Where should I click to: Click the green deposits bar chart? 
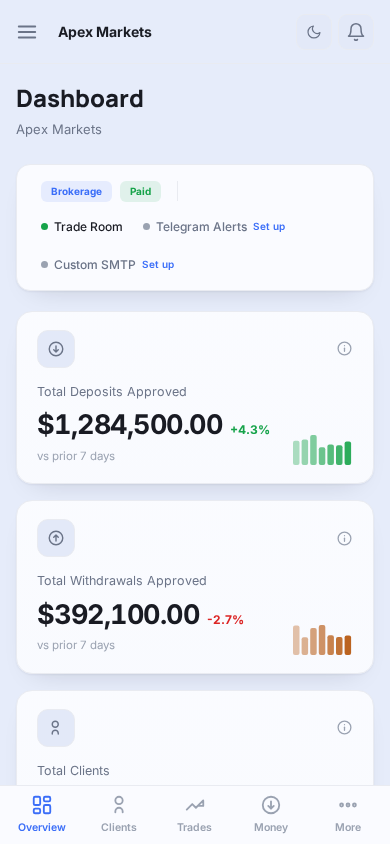click(x=322, y=450)
